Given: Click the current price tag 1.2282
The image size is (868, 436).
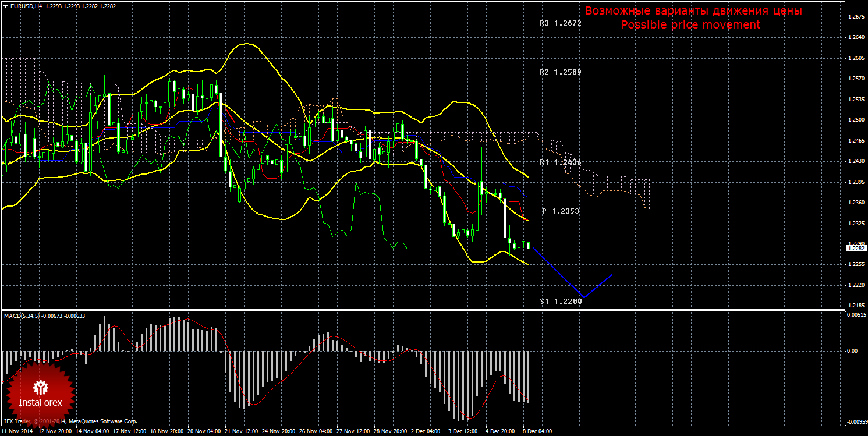Looking at the screenshot, I should coord(855,249).
